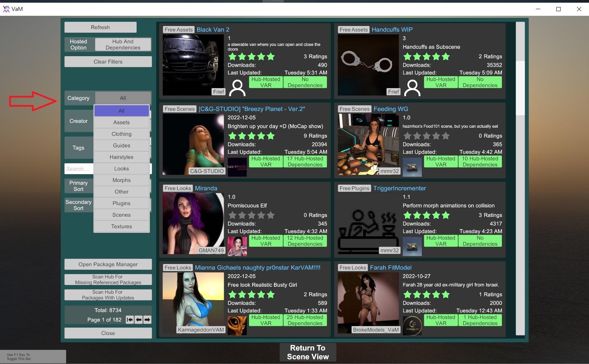Screen dimensions: 589x364
Task: Select Plugins from the category list
Action: coord(122,203)
